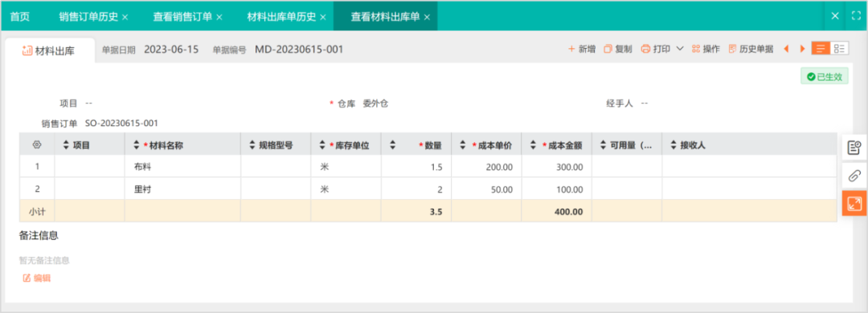Toggle fullscreen mode at the top right

pos(856,16)
